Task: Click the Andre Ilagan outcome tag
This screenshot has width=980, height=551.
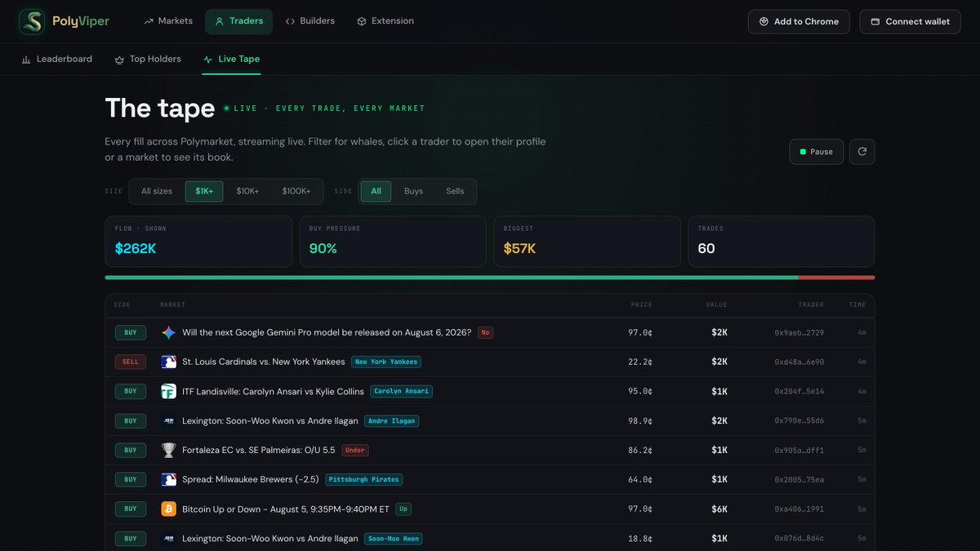Action: click(x=391, y=421)
